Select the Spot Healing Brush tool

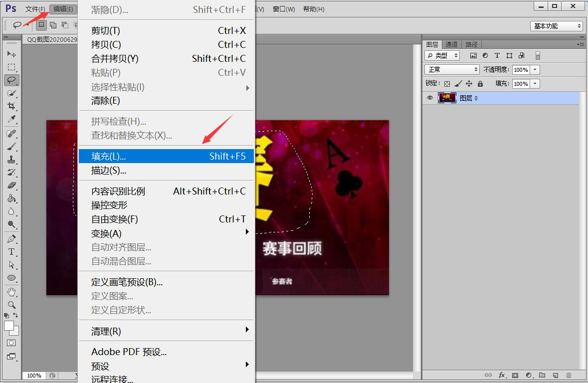pos(11,134)
